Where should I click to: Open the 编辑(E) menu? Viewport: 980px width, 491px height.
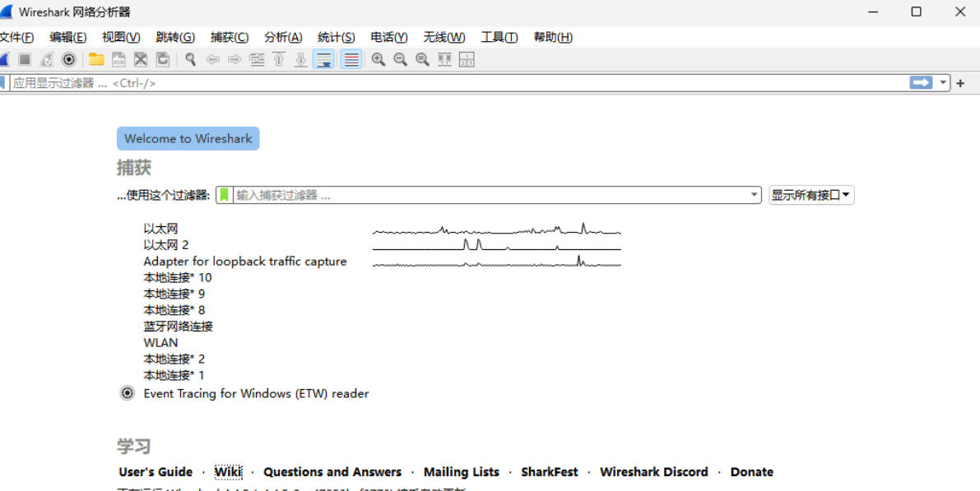68,38
